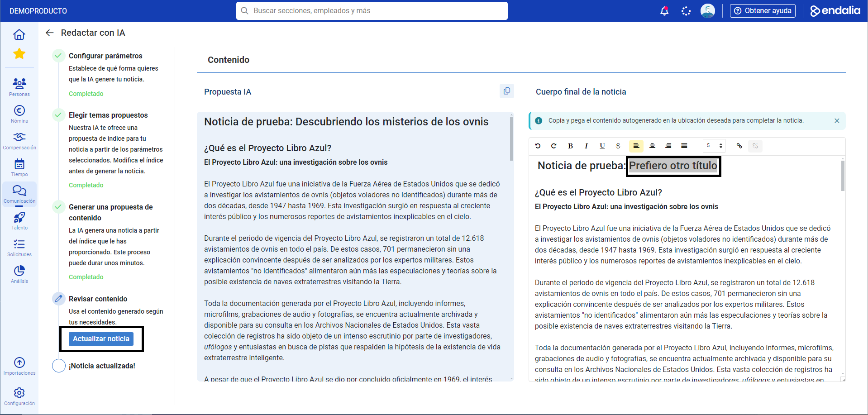Screen dimensions: 868x415
Task: Align text left in editor
Action: click(636, 146)
